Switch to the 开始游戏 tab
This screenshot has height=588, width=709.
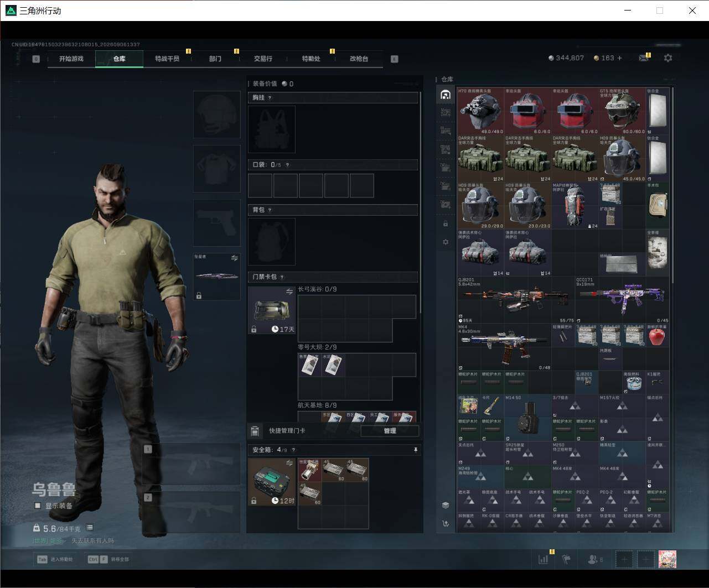coord(71,59)
